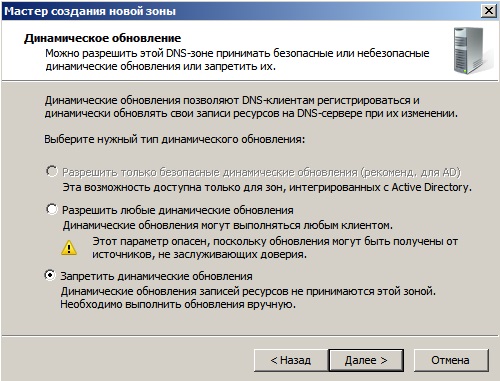Click 'Необходимо выполнить обновления вручную' text line

(178, 304)
